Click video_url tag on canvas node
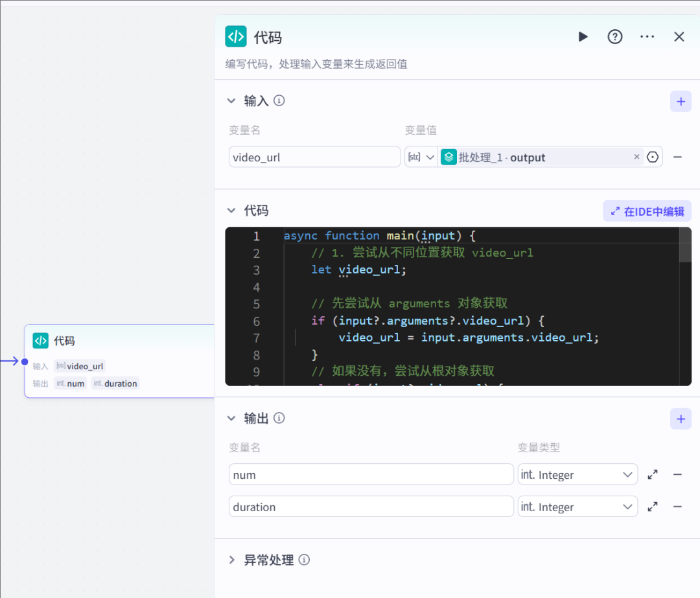This screenshot has height=598, width=700. (x=80, y=366)
